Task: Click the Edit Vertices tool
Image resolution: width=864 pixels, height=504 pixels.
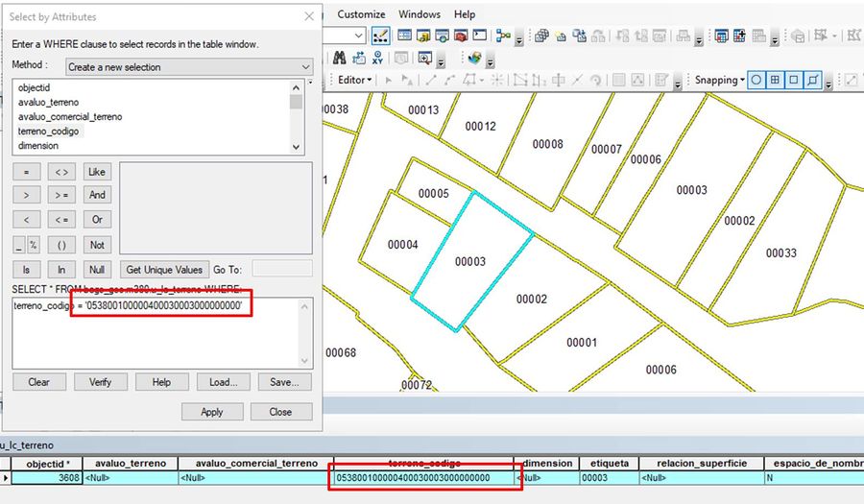Action: 520,80
